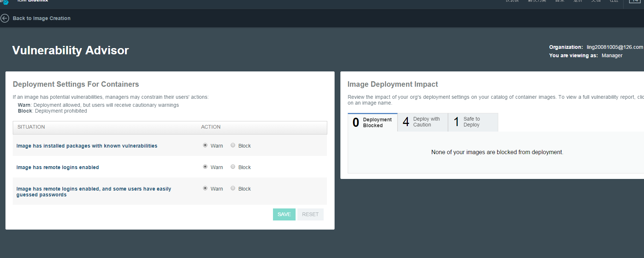Click the IBM Bluemix hexagon logo
This screenshot has height=258, width=644.
4,1
